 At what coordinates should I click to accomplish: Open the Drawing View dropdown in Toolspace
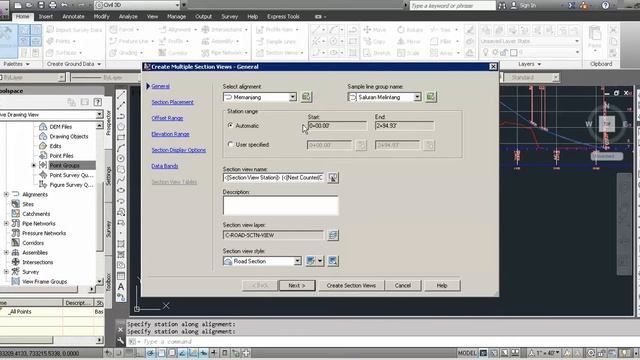pos(99,114)
